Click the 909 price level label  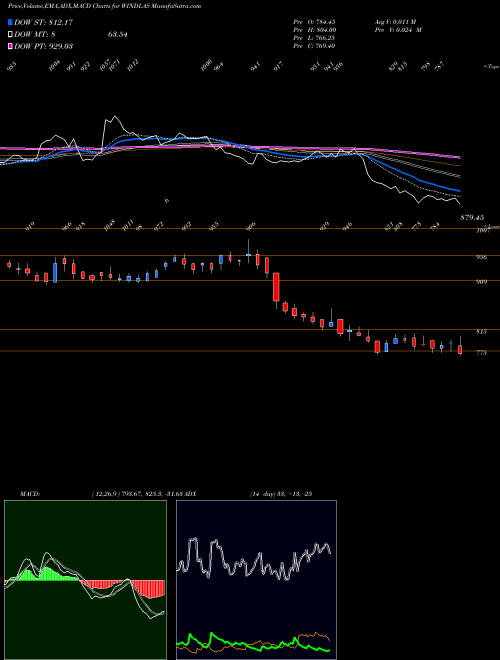point(482,282)
